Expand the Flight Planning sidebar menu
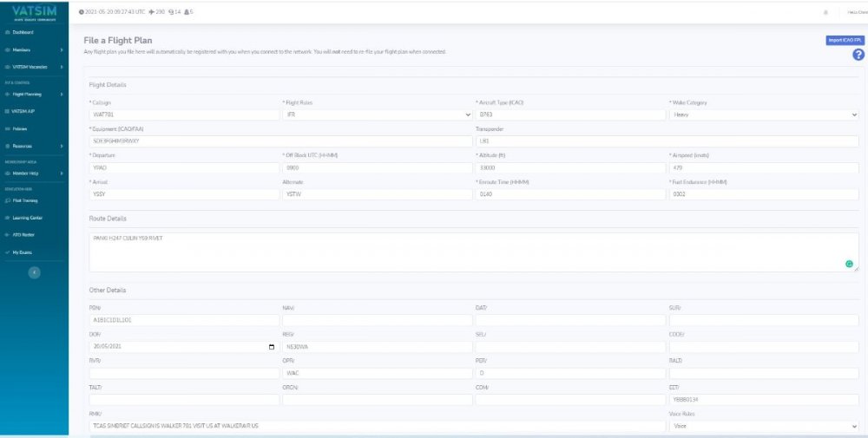 34,94
